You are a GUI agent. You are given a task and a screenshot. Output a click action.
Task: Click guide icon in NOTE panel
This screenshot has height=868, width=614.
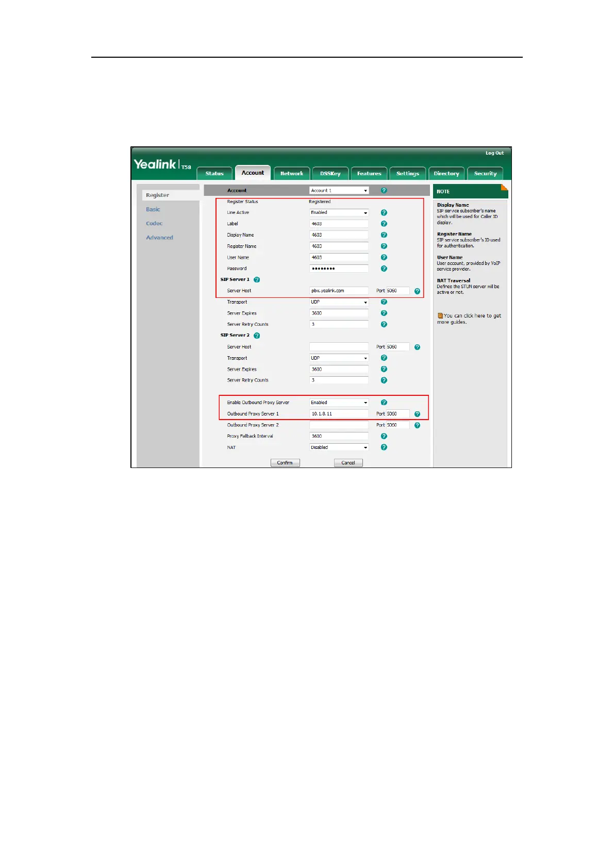click(440, 315)
